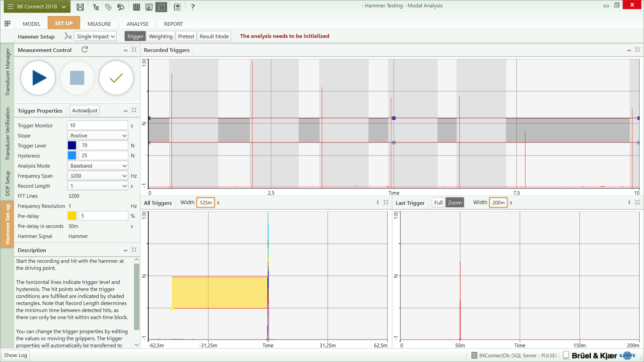Start the recording with the play button
Screen dimensions: 644x362
pos(38,78)
